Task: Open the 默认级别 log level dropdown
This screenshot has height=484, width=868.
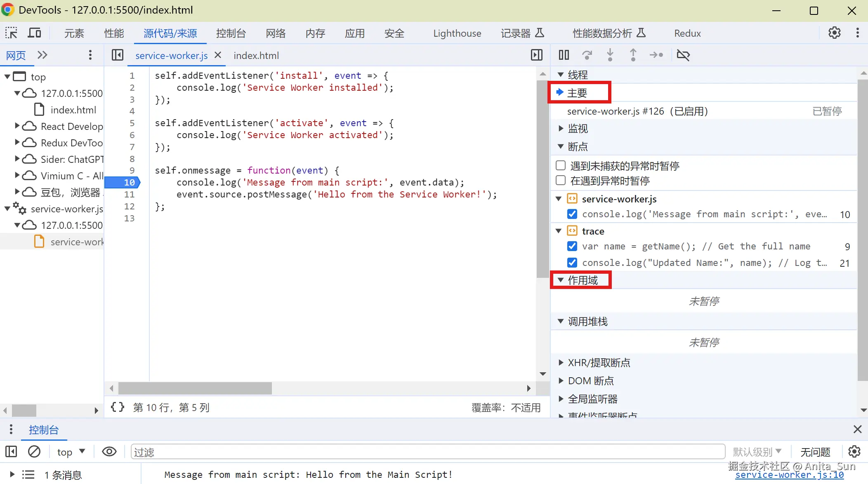Action: tap(757, 452)
